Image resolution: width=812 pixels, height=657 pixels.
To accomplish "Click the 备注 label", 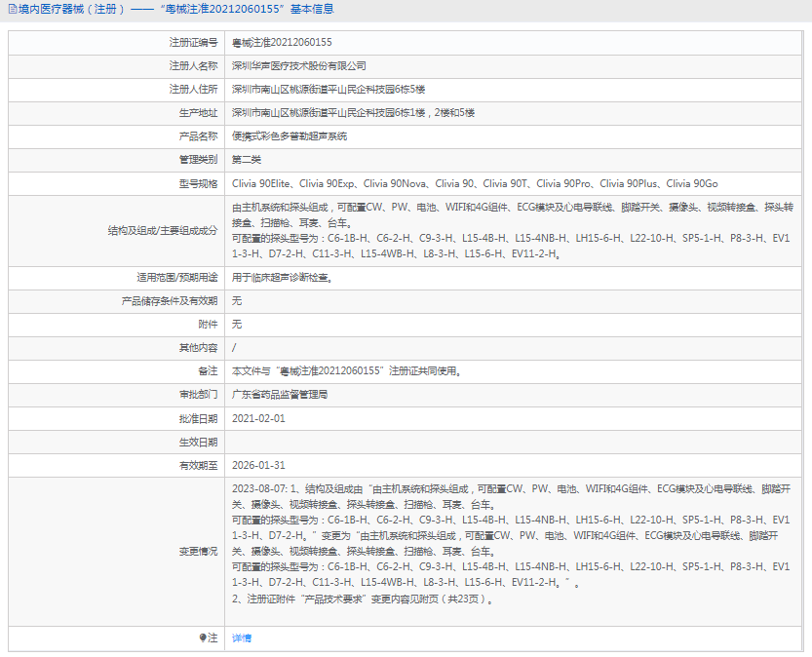I will pyautogui.click(x=209, y=370).
